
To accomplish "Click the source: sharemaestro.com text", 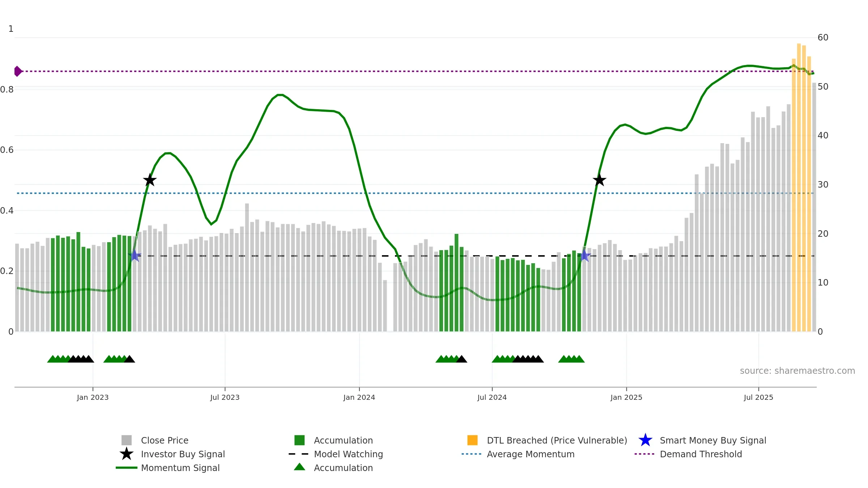I will (797, 371).
